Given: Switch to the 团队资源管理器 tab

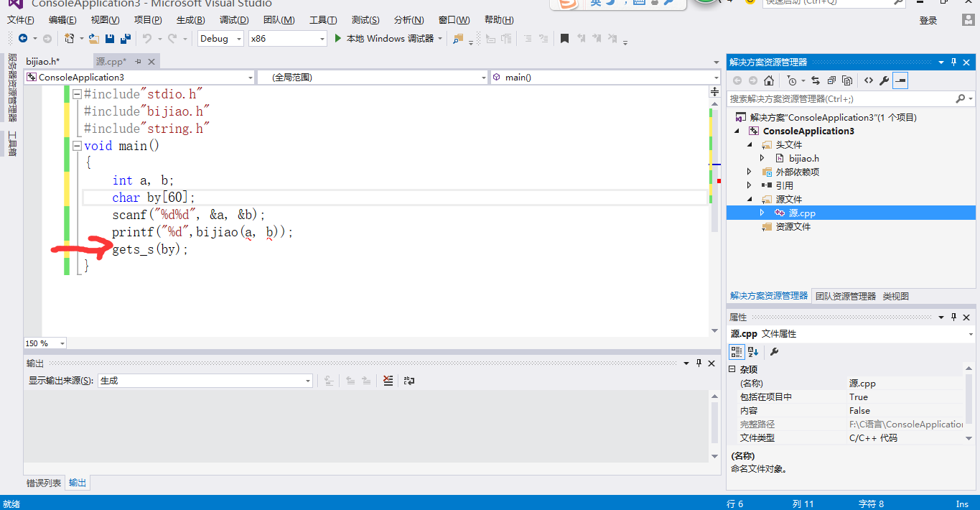Looking at the screenshot, I should tap(846, 296).
